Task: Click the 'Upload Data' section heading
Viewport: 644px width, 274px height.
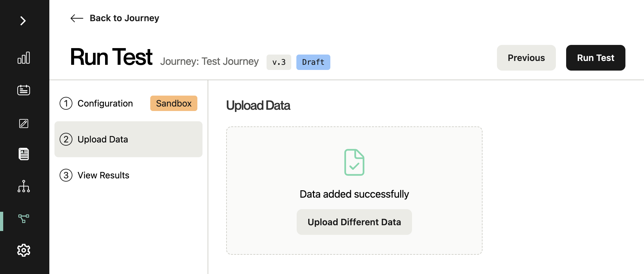Action: [x=258, y=106]
